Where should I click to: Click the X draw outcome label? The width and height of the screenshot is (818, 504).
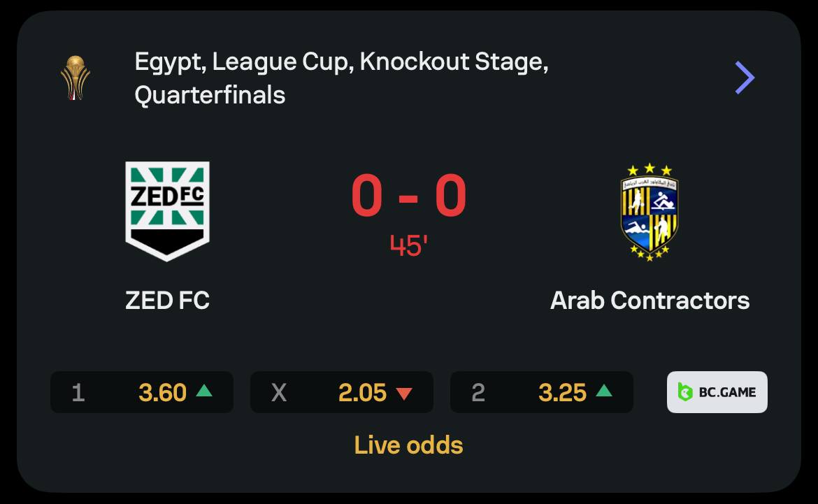[x=278, y=393]
